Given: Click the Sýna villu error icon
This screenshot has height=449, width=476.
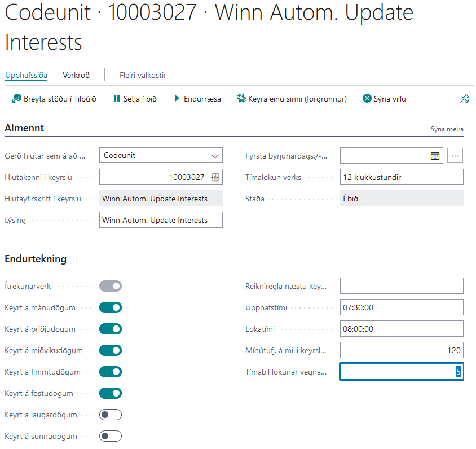Looking at the screenshot, I should (x=367, y=99).
